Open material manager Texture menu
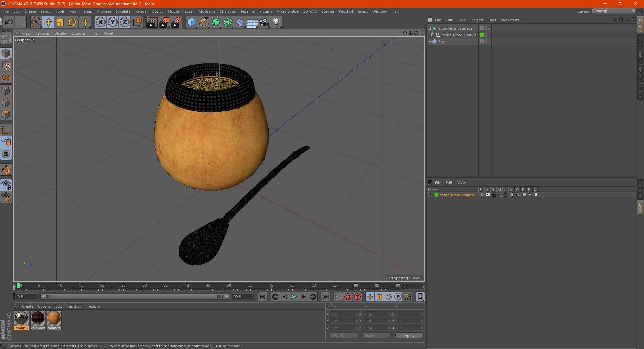The image size is (644, 349). click(x=93, y=306)
